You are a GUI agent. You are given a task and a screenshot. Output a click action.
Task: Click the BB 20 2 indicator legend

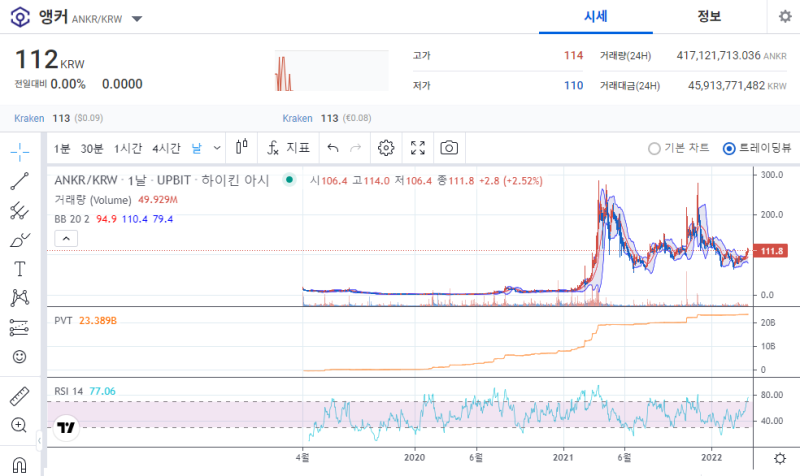[72, 219]
